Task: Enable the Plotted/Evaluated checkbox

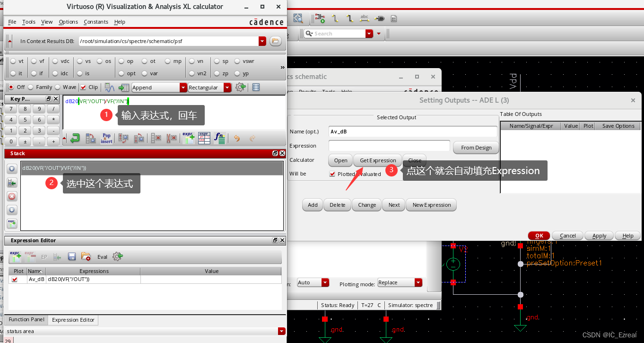Action: point(331,174)
